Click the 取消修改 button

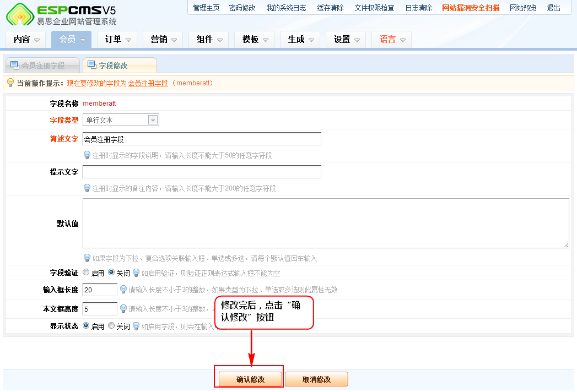click(316, 379)
